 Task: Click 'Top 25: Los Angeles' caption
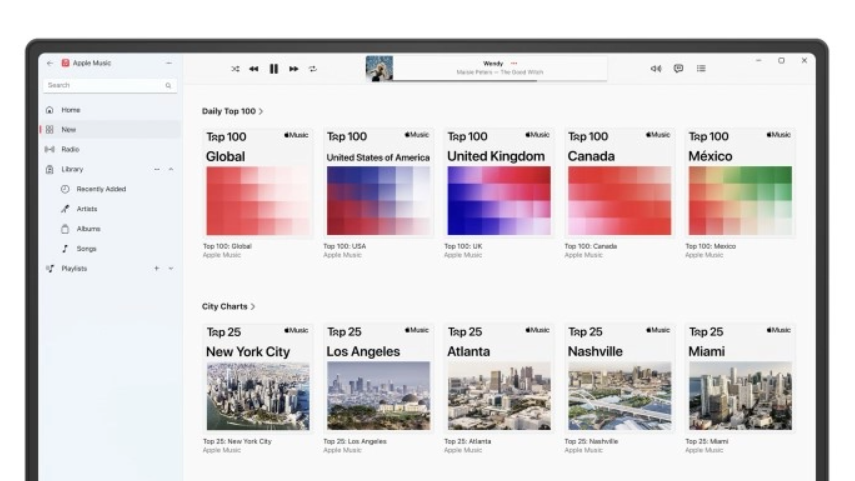pos(355,442)
